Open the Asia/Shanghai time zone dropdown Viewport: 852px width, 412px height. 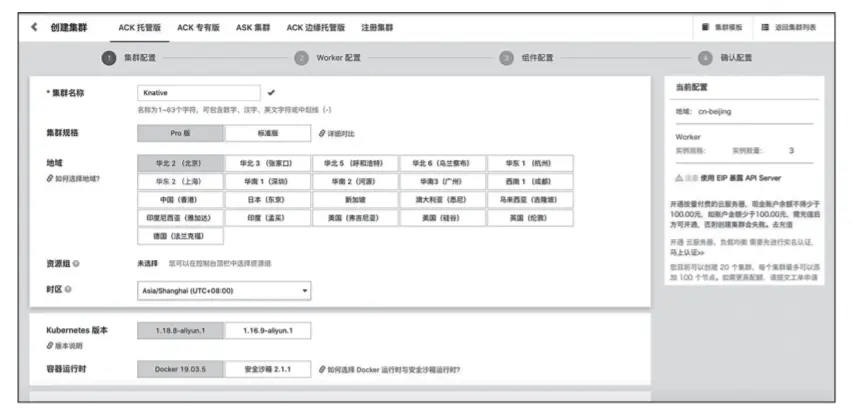[x=224, y=291]
